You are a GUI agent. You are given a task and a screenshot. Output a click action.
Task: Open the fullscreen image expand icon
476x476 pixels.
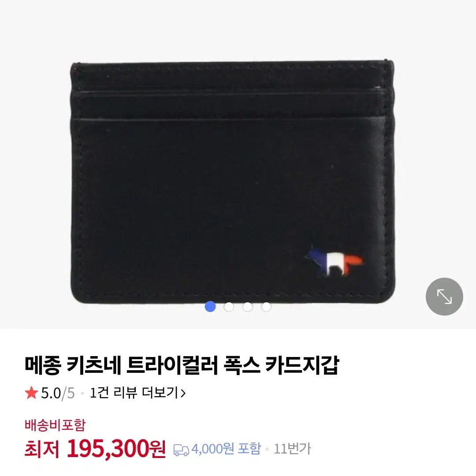[x=444, y=297]
